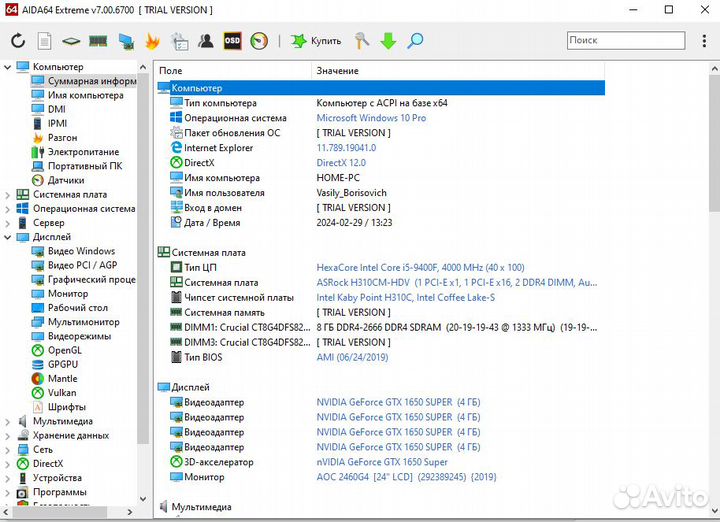Expand the Хранение данных tree node

[7, 436]
